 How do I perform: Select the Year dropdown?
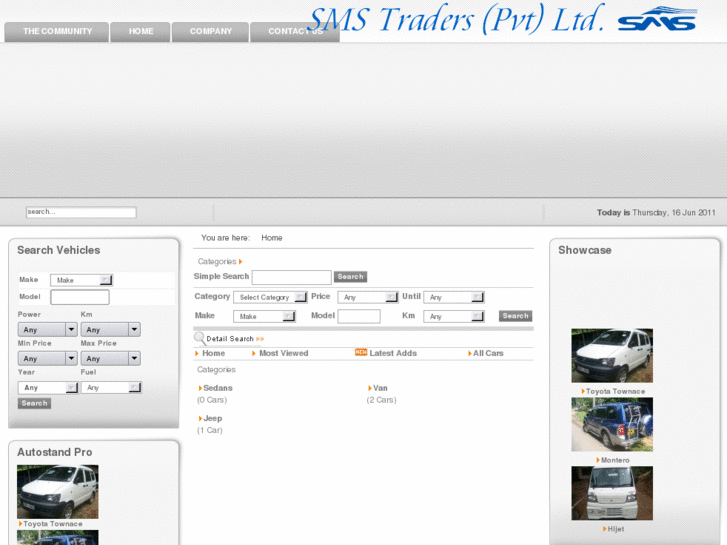(x=48, y=387)
